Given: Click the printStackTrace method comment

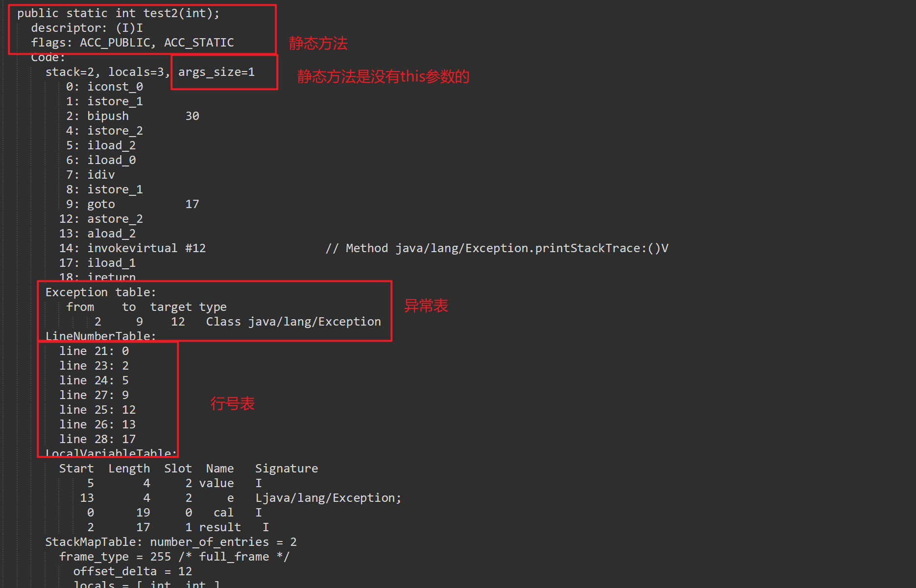Looking at the screenshot, I should tap(497, 248).
